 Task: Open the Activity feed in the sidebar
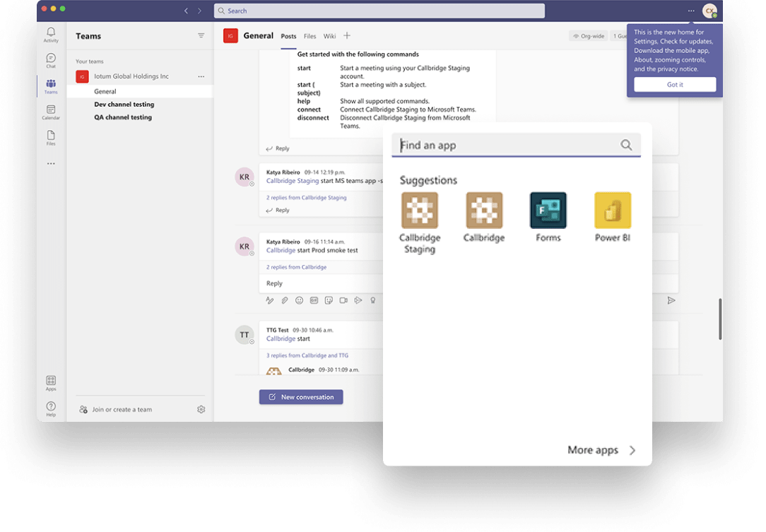[50, 34]
